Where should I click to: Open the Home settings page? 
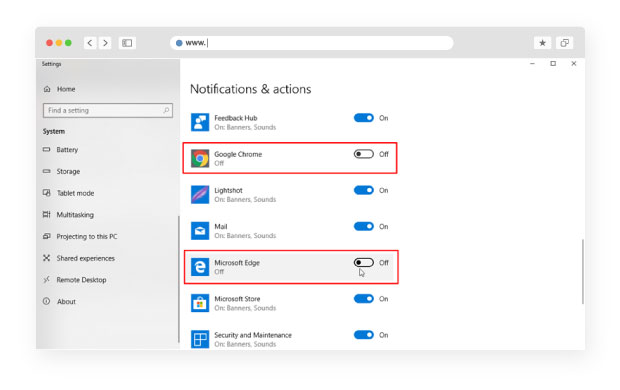pos(66,89)
